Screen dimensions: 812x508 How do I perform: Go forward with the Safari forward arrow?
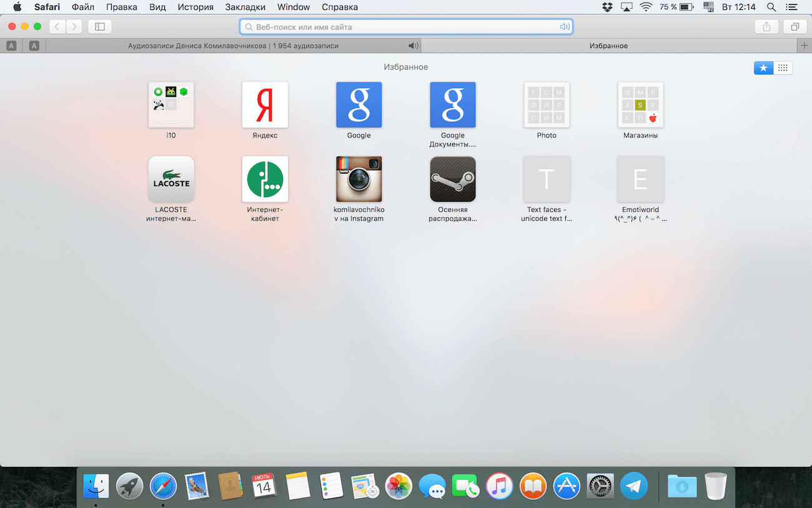(74, 27)
